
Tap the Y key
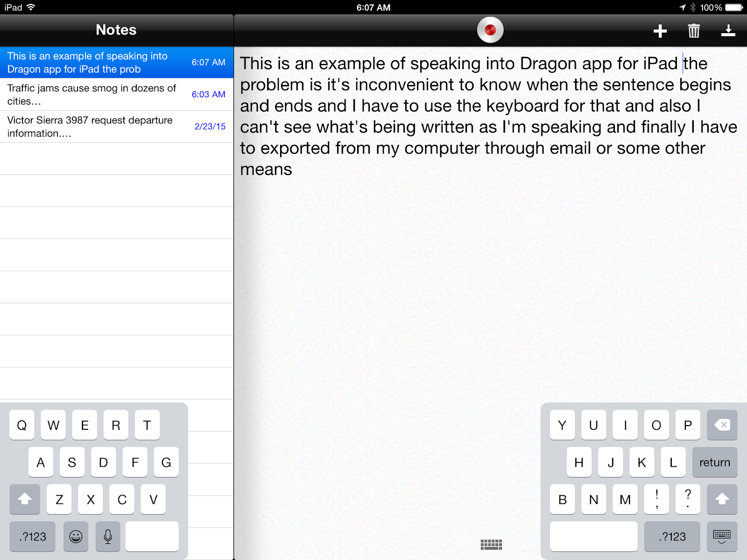pos(562,425)
